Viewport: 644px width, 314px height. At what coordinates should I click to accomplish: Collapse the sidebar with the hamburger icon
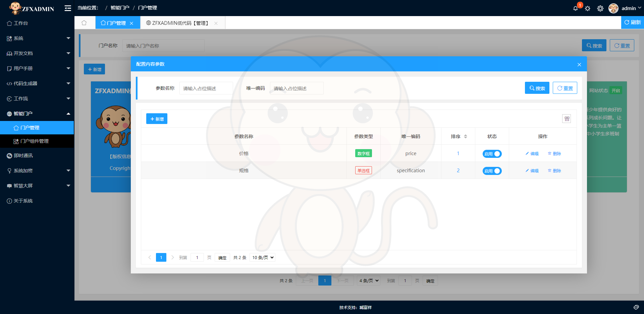[68, 8]
